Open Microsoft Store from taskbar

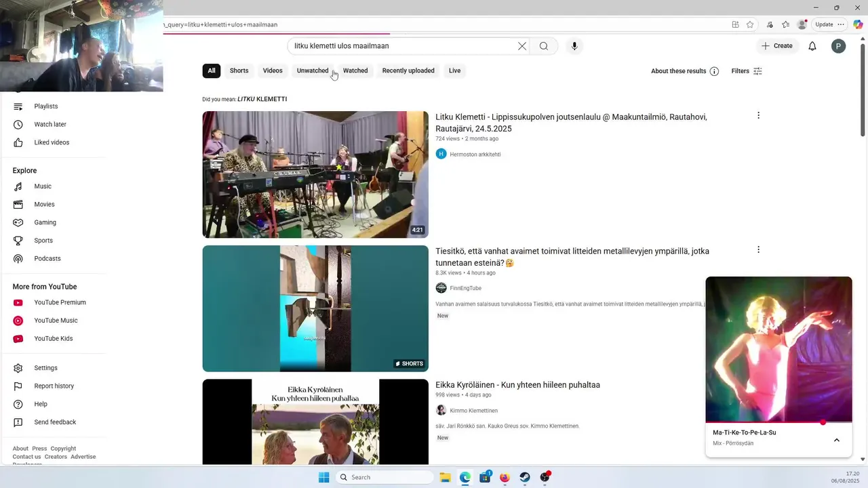pos(485,477)
